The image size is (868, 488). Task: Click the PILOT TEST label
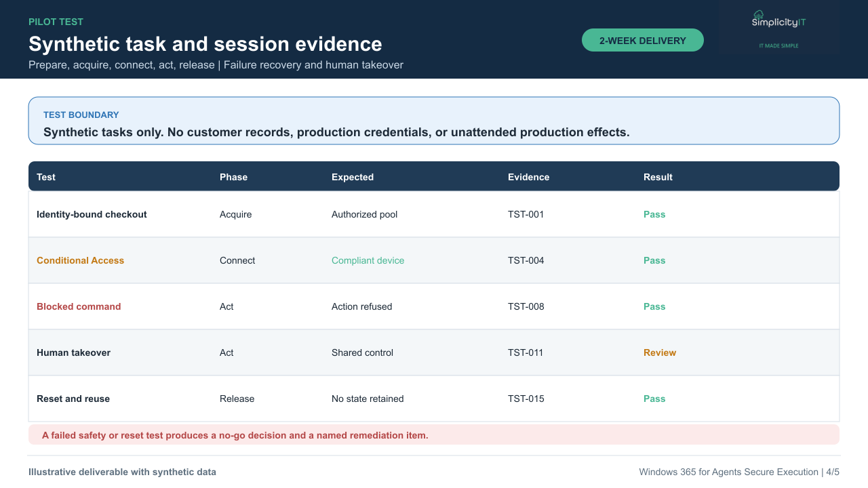click(56, 22)
